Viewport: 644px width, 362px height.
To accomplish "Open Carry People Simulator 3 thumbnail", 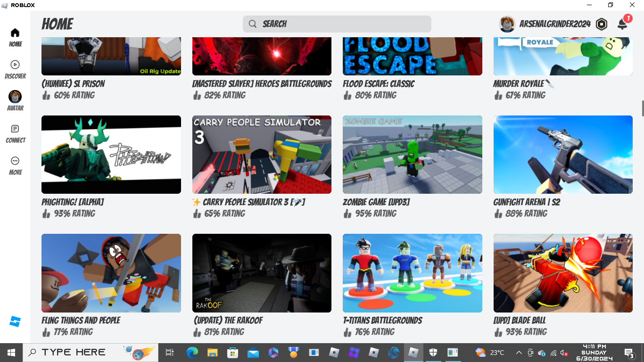I will [x=262, y=155].
